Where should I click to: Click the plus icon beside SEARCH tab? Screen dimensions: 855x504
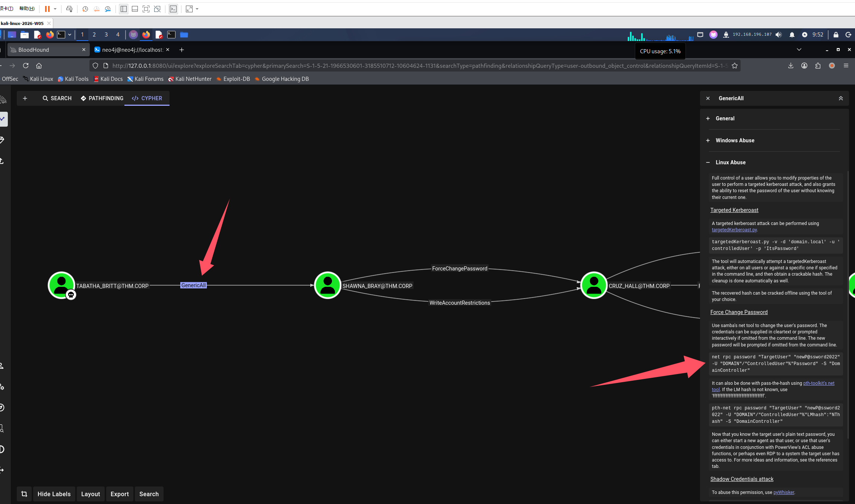click(x=25, y=98)
